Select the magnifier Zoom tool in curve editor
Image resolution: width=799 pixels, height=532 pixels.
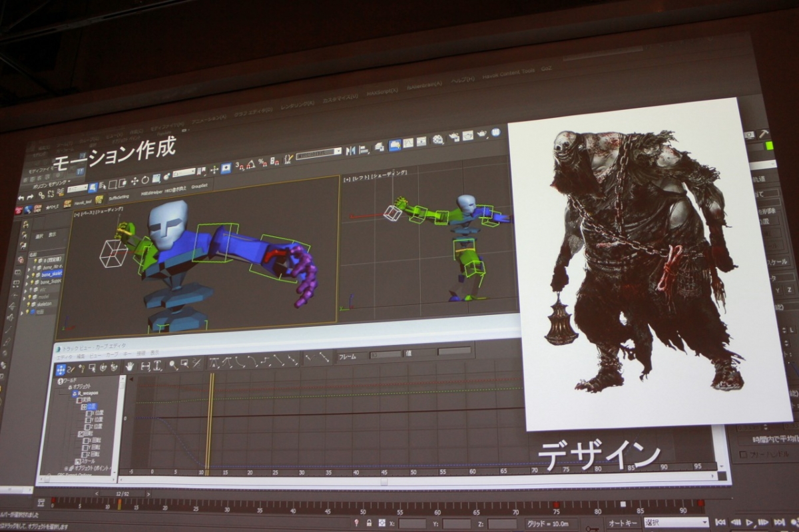click(172, 364)
